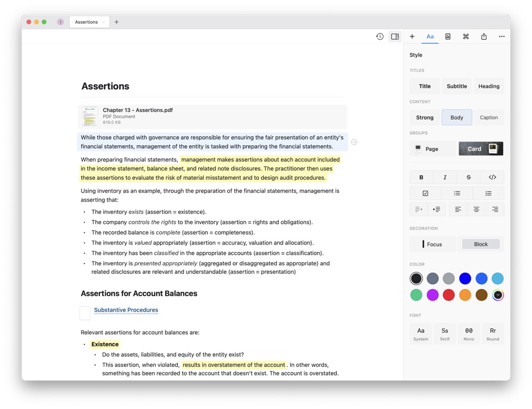Toggle italic formatting
The image size is (532, 409).
coord(445,177)
